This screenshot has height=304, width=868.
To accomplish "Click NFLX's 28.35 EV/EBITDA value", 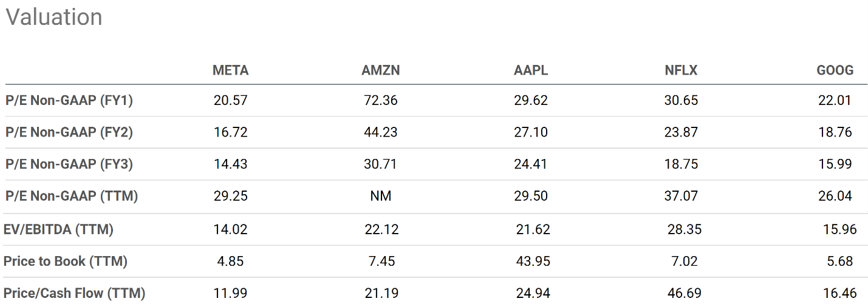I will click(x=683, y=230).
